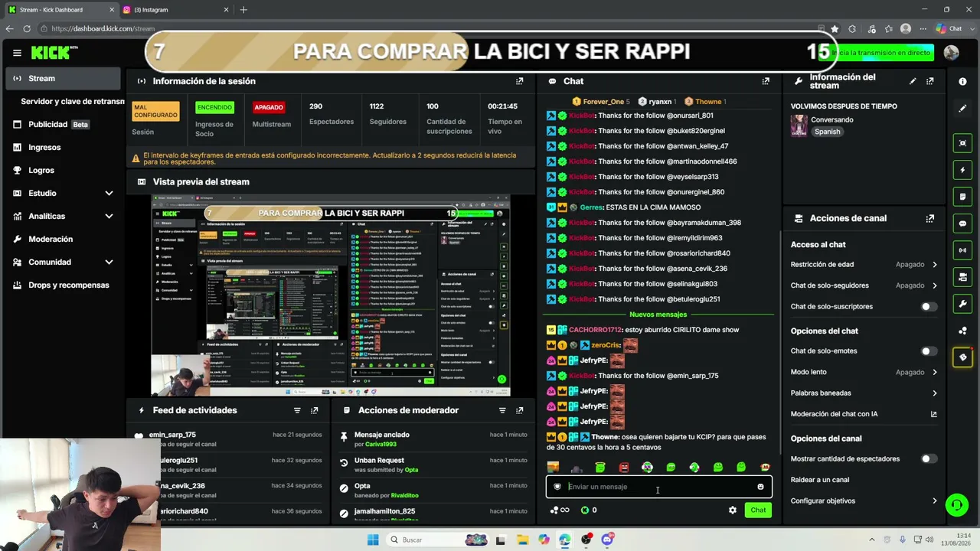Toggle the stream preview widget icon in right strip
This screenshot has width=980, height=551.
962,143
